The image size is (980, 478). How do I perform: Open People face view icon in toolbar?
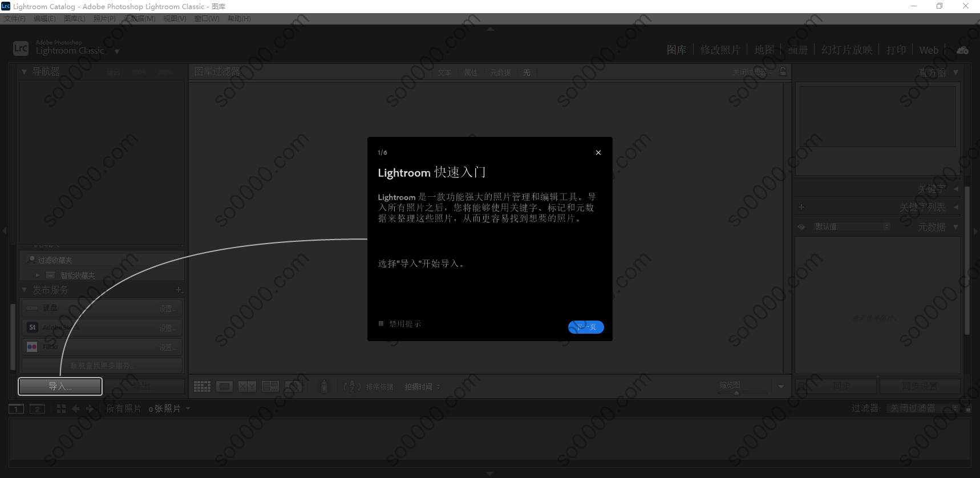(x=293, y=387)
